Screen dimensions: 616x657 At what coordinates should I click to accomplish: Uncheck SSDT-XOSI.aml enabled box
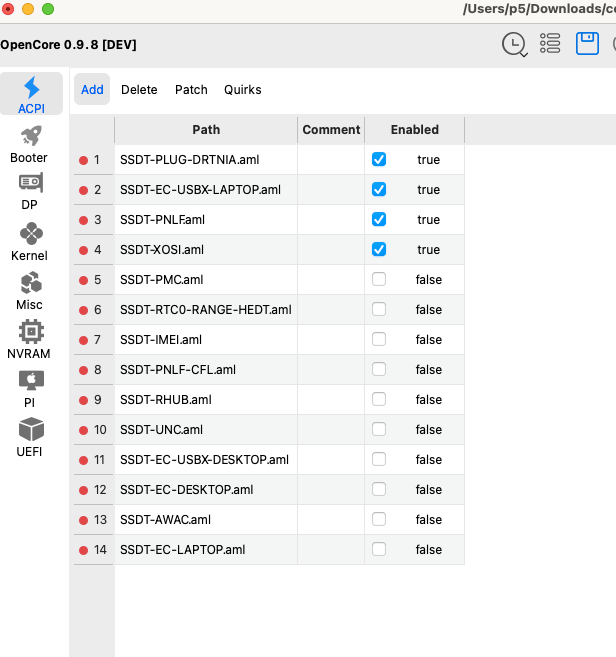pos(379,249)
